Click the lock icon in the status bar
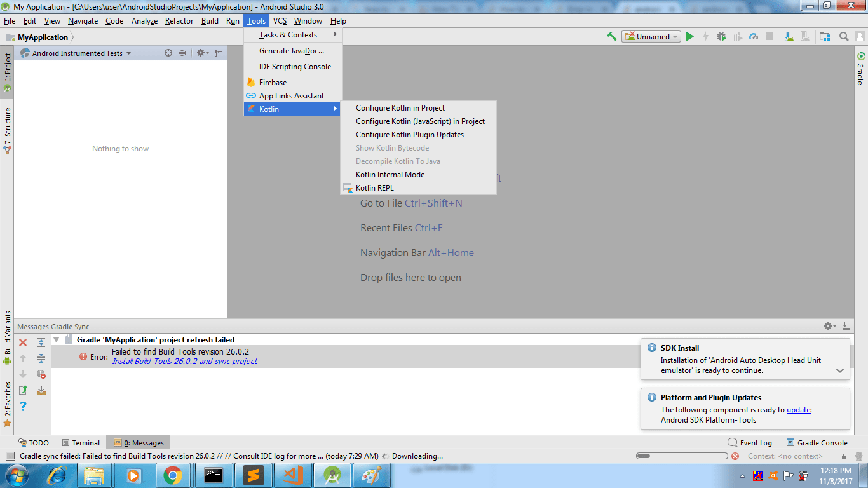The image size is (868, 488). coord(843,456)
